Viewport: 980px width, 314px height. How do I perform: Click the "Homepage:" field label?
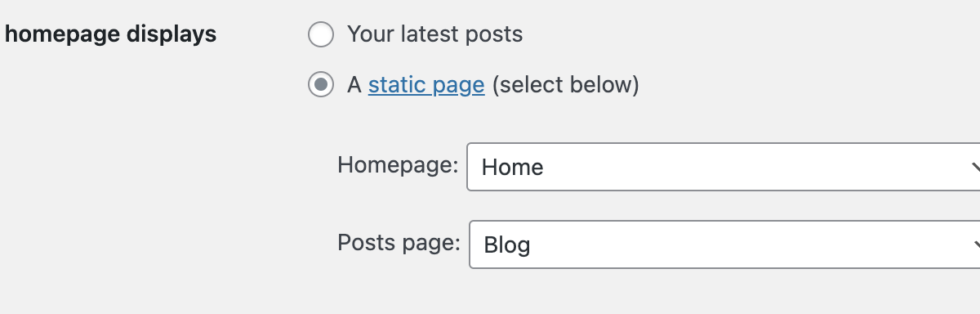398,165
